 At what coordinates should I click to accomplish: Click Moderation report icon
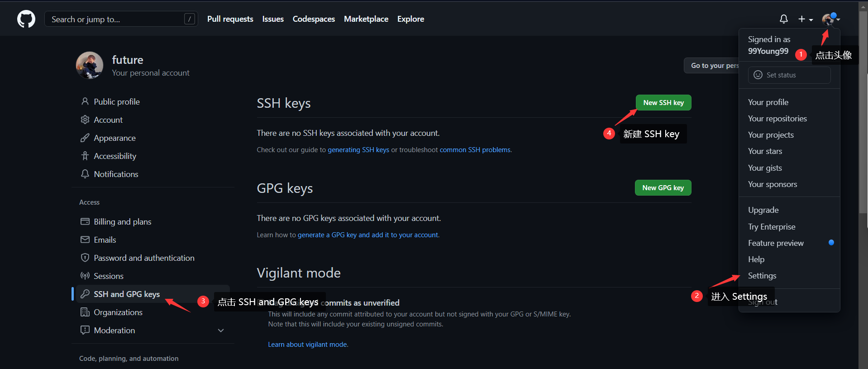click(x=85, y=330)
